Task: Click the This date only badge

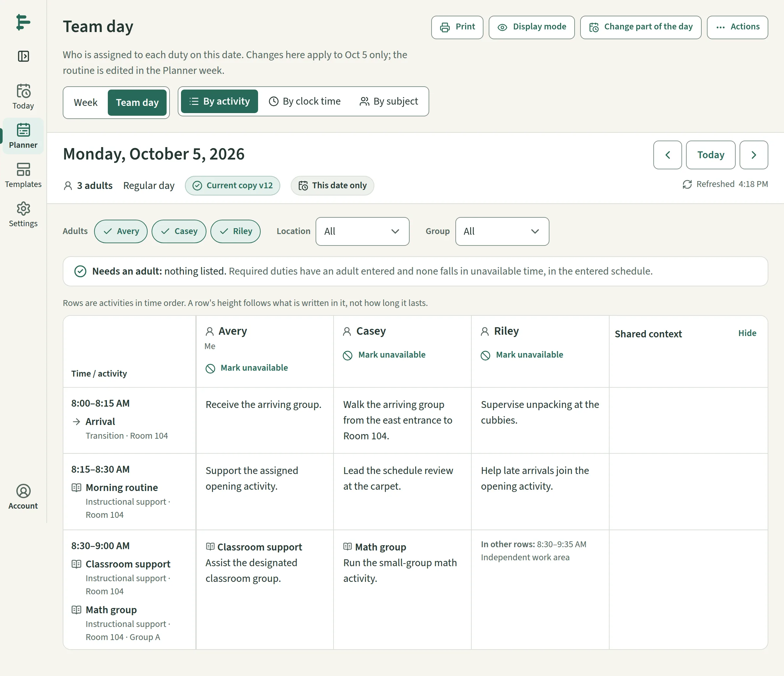Action: point(332,186)
